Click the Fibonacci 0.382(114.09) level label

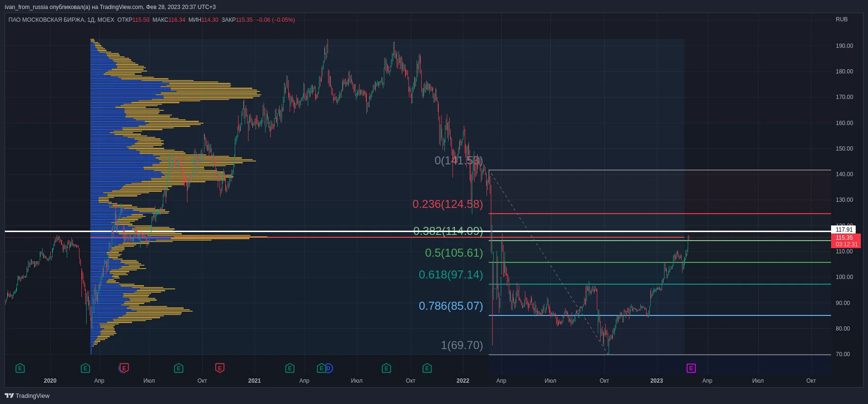[448, 231]
